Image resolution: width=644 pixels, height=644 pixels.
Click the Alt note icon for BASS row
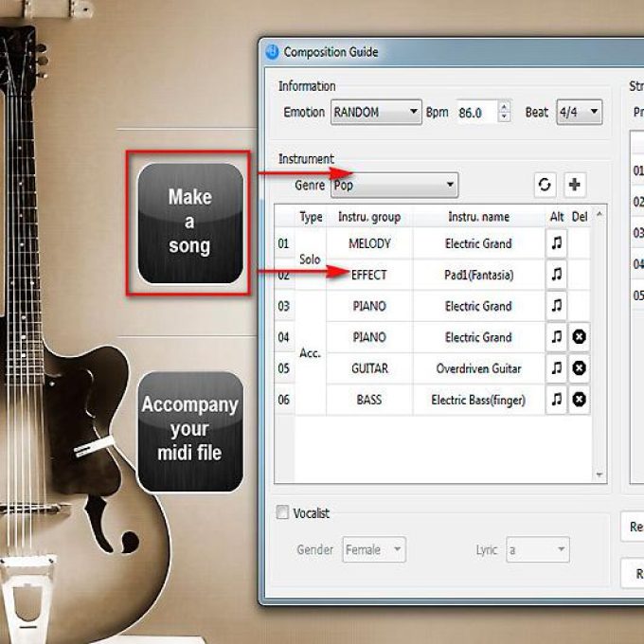tap(557, 400)
